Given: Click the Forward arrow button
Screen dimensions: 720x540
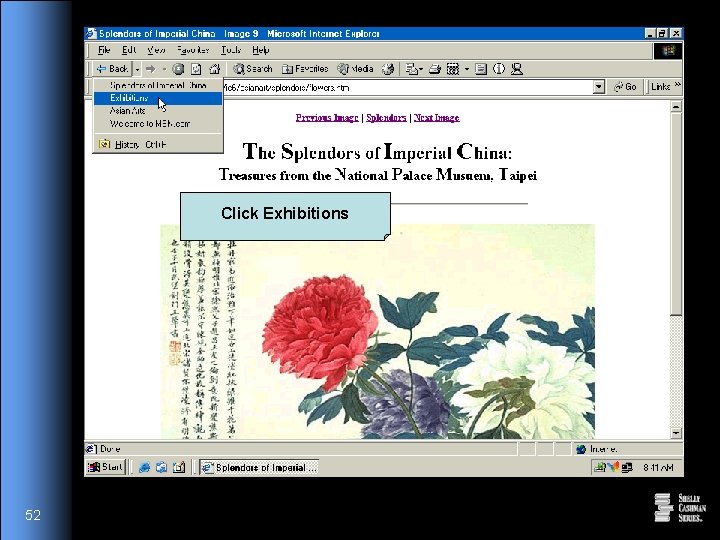Looking at the screenshot, I should pyautogui.click(x=151, y=69).
